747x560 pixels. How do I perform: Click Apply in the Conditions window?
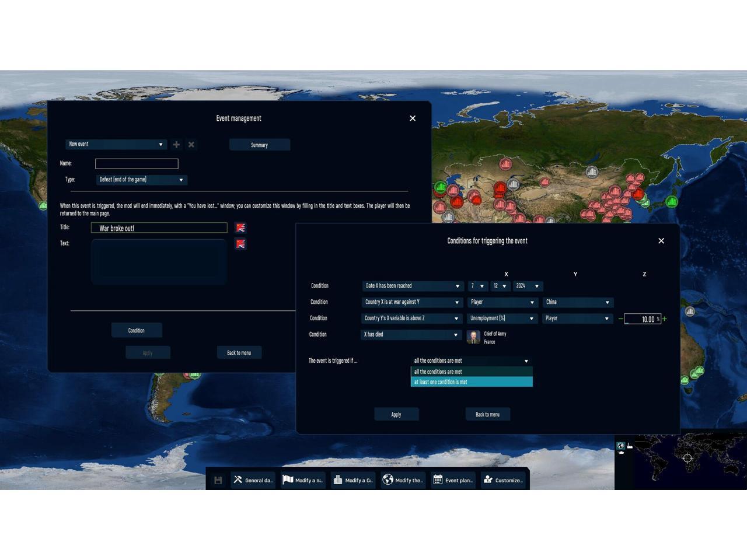tap(396, 414)
